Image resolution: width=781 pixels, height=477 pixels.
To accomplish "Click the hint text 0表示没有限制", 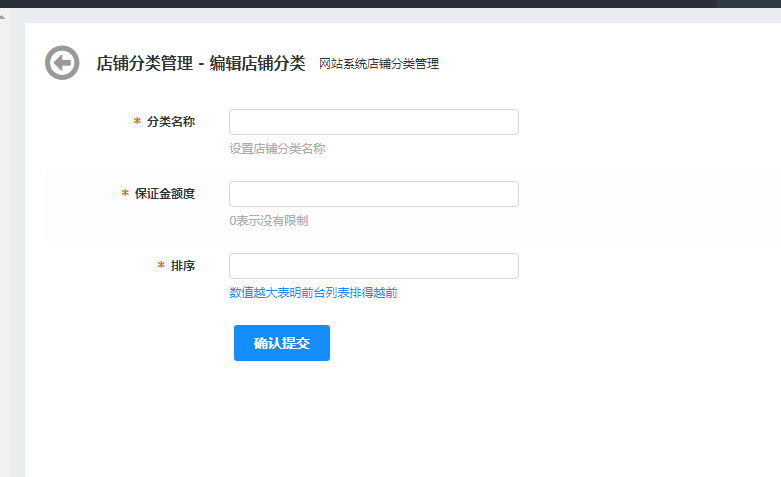I will tap(268, 221).
